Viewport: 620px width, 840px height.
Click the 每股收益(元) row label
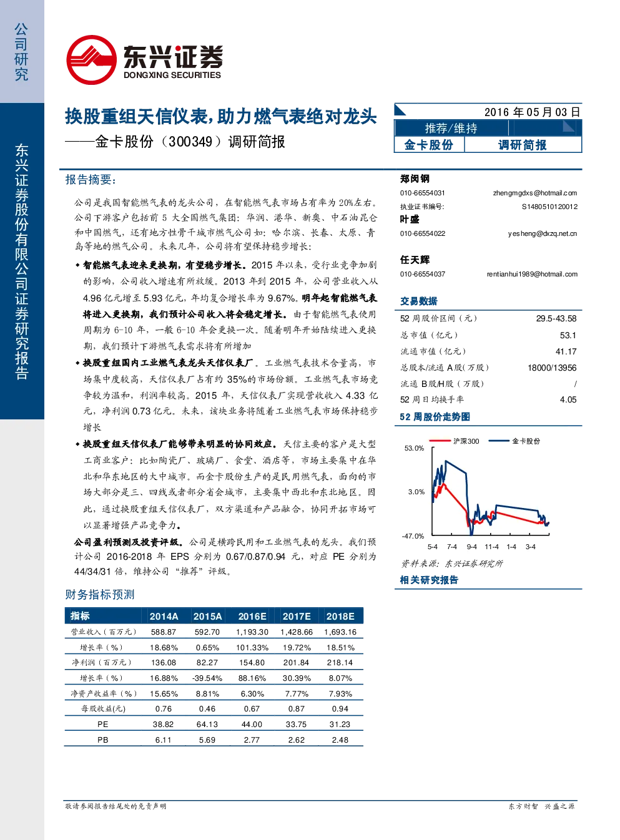tap(103, 708)
